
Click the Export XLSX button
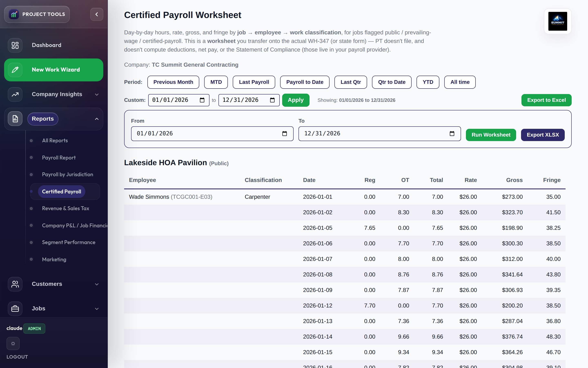543,135
